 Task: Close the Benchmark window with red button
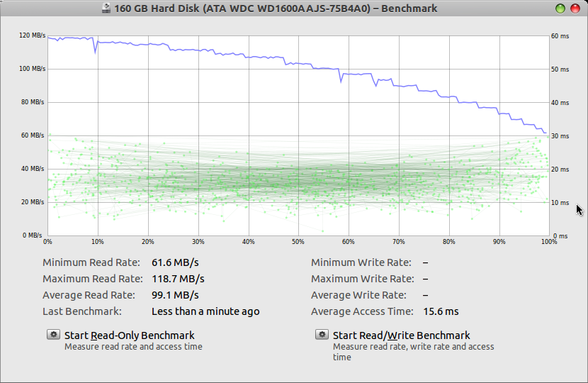click(575, 9)
